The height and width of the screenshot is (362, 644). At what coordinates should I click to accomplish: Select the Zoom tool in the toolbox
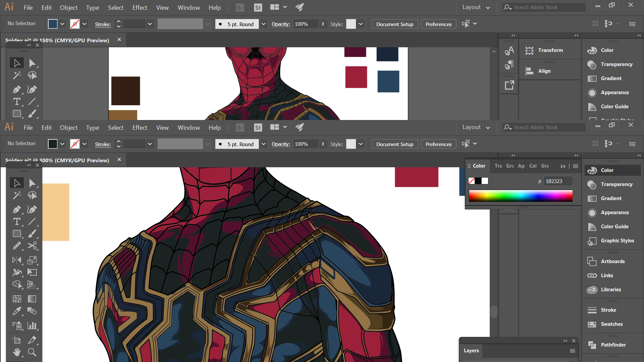32,352
